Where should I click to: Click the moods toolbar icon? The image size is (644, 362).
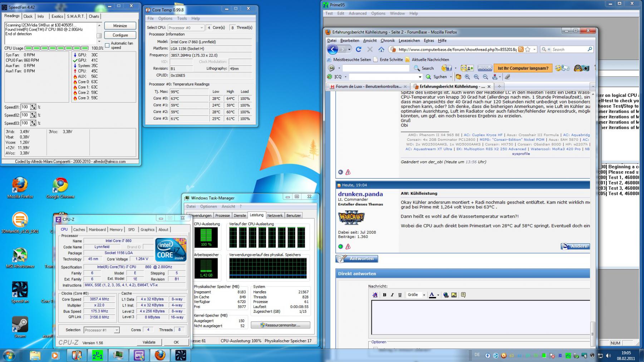click(485, 68)
